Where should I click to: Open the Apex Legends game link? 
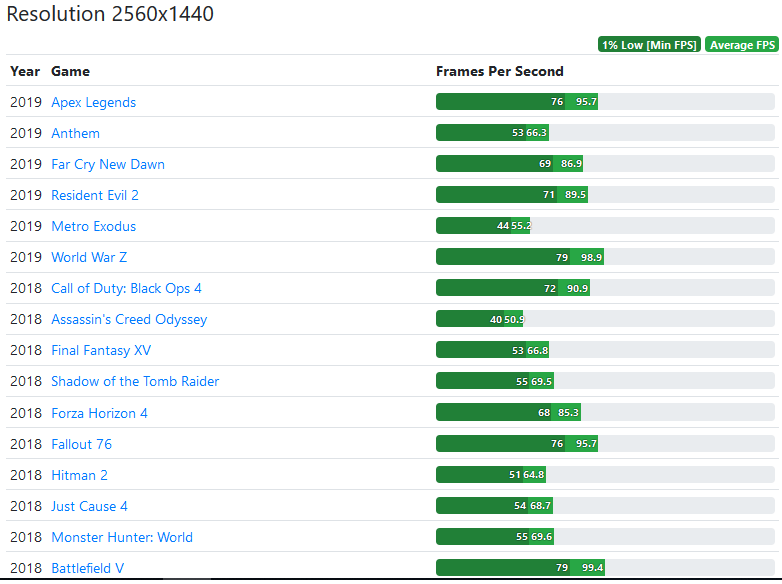(x=93, y=102)
